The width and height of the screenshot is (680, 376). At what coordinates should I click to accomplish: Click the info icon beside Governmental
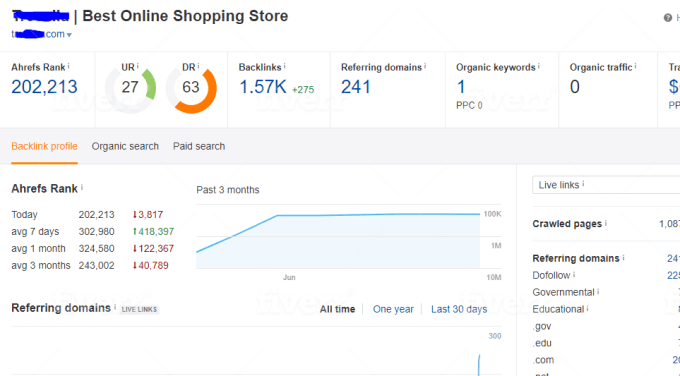[598, 291]
